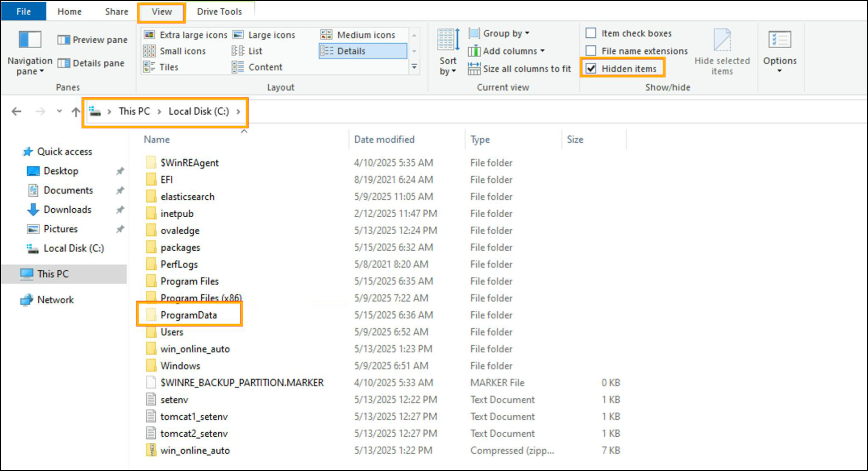The image size is (868, 471).
Task: Click the Date modified column header
Action: (384, 139)
